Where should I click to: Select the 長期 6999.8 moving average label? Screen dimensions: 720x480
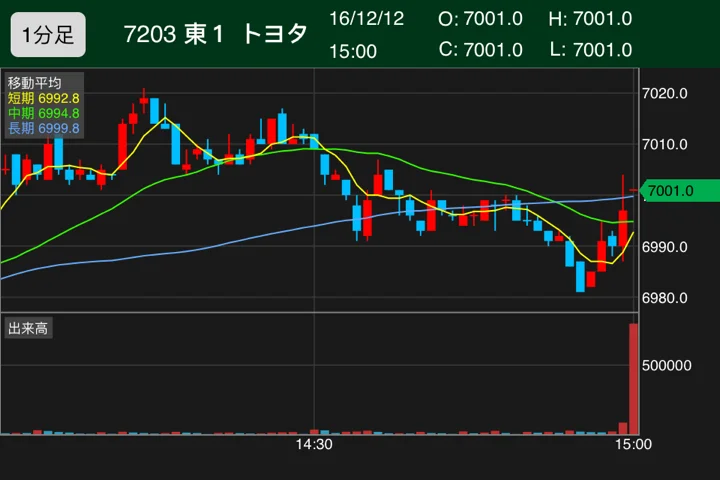44,128
